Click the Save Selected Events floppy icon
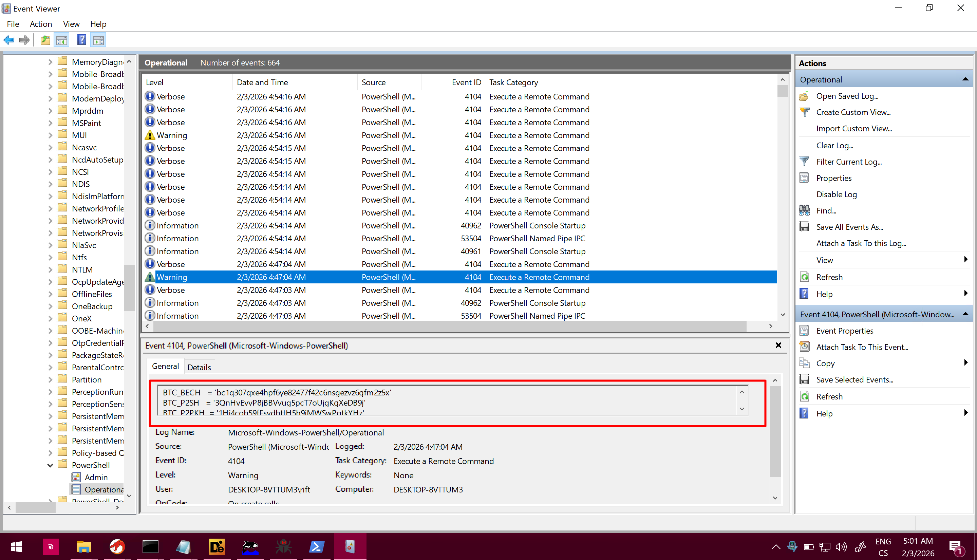This screenshot has height=560, width=977. (804, 380)
